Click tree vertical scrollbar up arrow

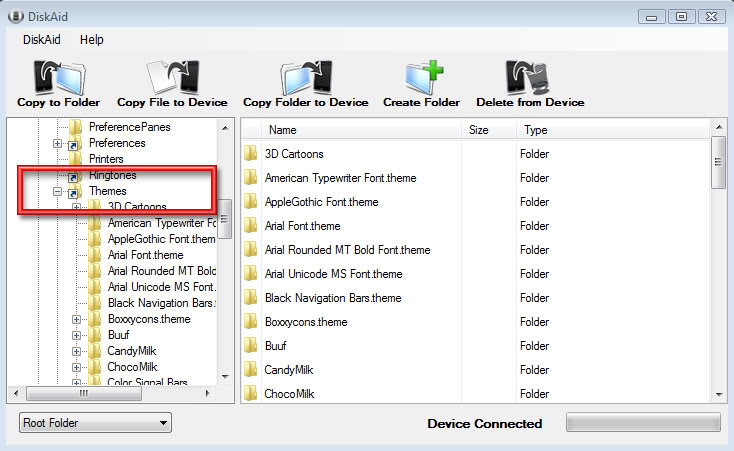coord(225,127)
